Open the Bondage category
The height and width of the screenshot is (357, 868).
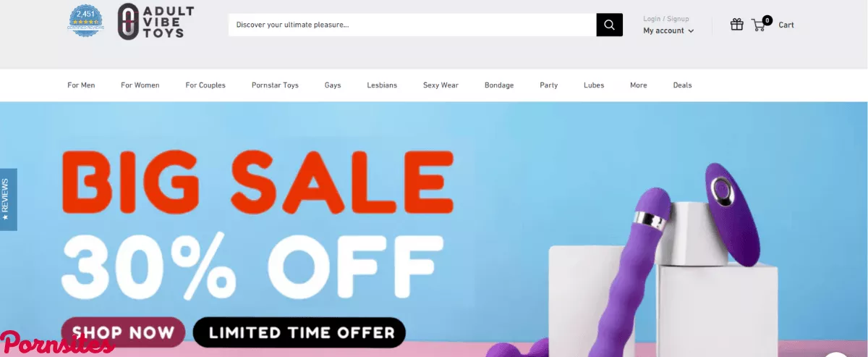(499, 85)
